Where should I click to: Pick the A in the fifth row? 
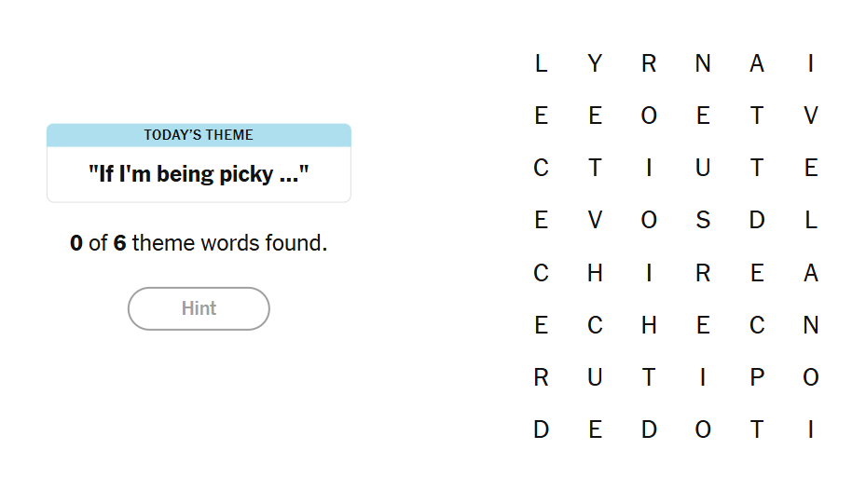(x=811, y=273)
